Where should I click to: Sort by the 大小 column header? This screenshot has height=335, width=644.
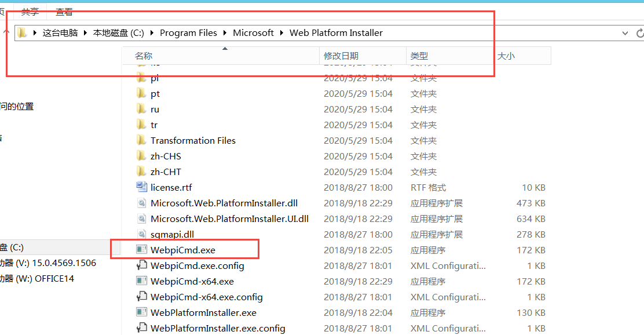[x=522, y=56]
